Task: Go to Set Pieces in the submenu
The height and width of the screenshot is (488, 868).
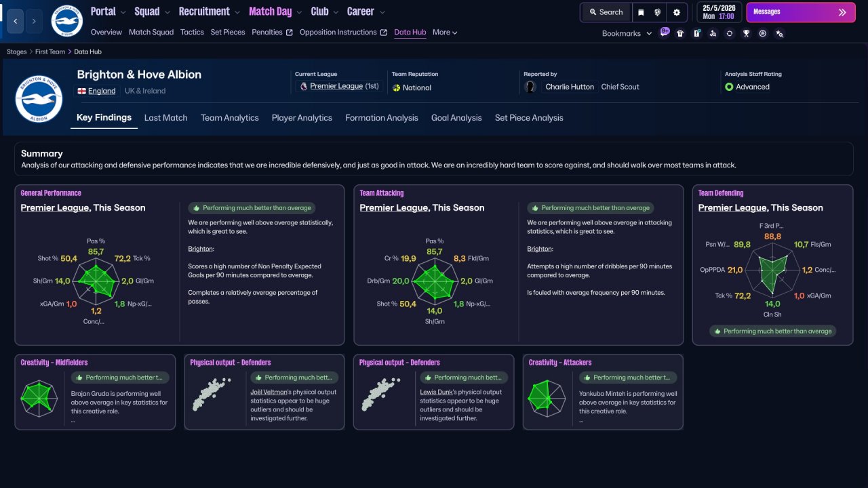Action: (228, 33)
